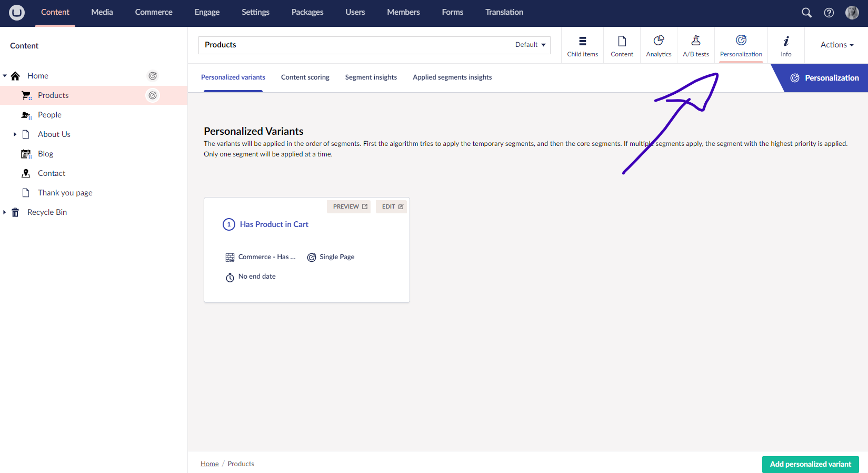
Task: Open Recycle Bin in the tree
Action: tap(47, 212)
